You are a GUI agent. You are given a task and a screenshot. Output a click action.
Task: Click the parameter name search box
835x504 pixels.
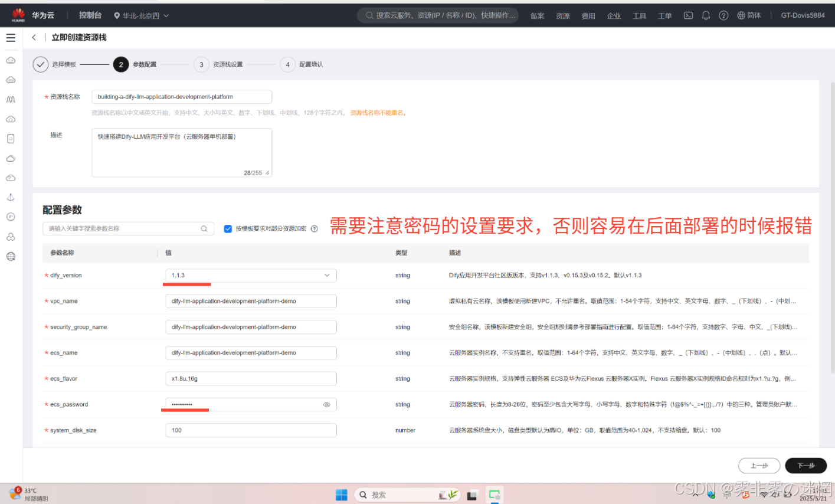click(128, 228)
